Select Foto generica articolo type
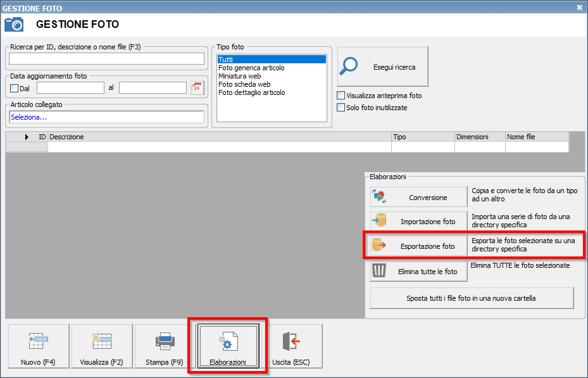 [x=272, y=68]
